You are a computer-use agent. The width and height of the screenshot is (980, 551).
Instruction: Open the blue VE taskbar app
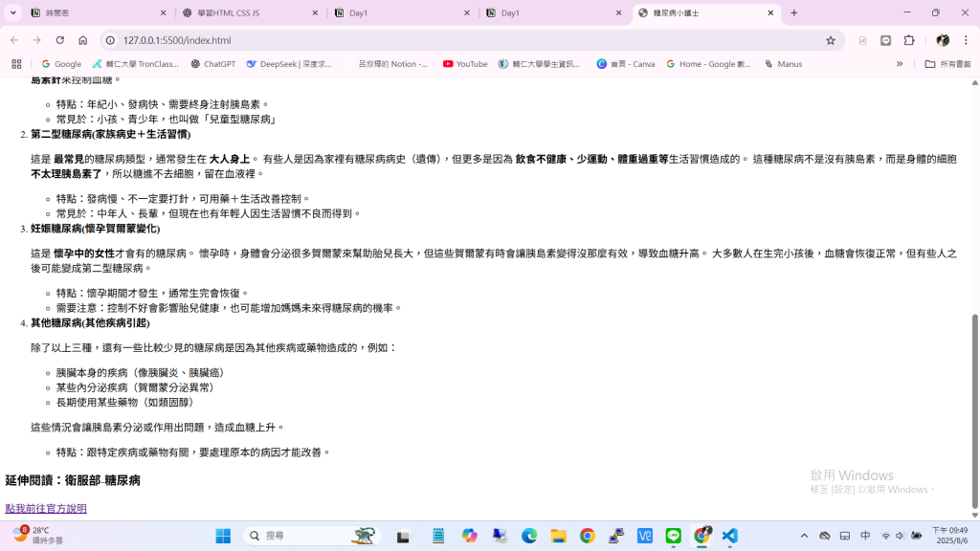(x=644, y=536)
